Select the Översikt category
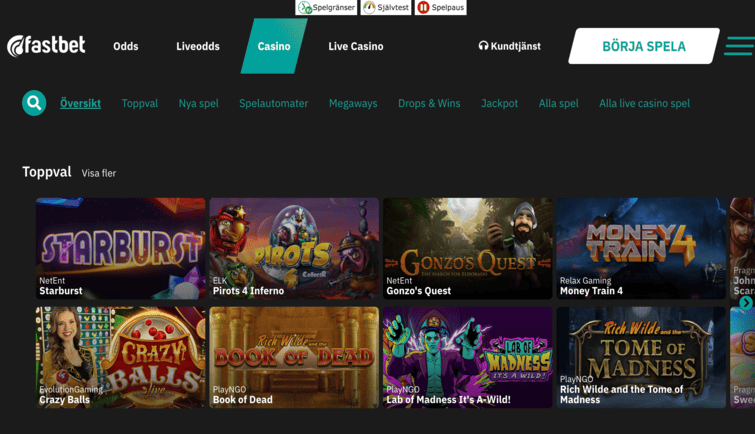 [80, 103]
